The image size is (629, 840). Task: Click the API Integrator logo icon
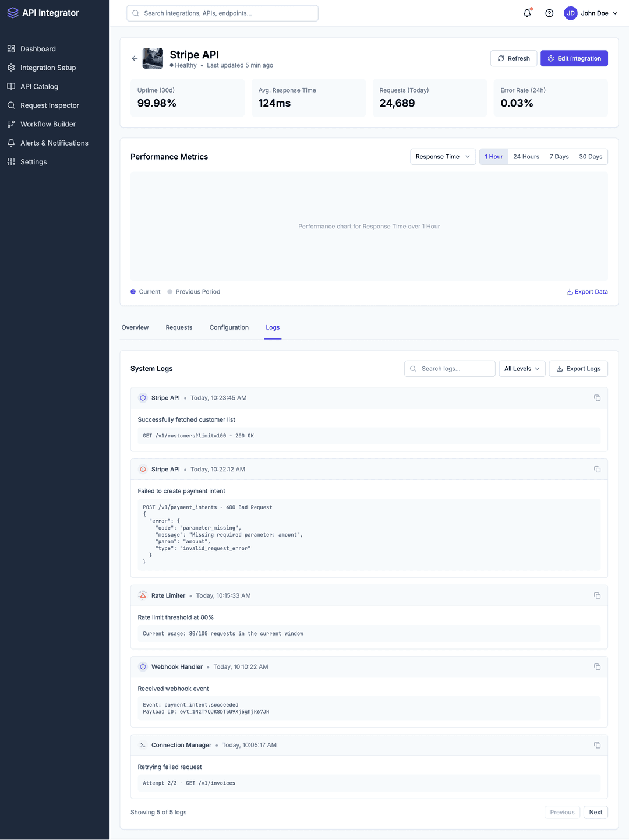[13, 12]
